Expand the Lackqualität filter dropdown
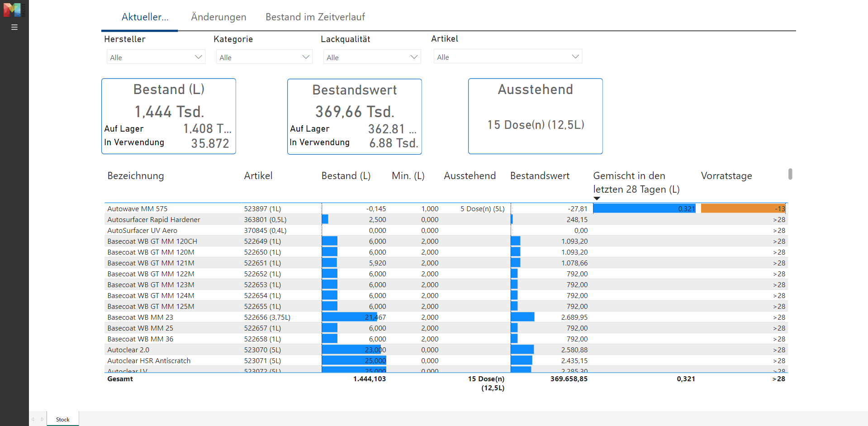The width and height of the screenshot is (868, 426). click(x=372, y=57)
